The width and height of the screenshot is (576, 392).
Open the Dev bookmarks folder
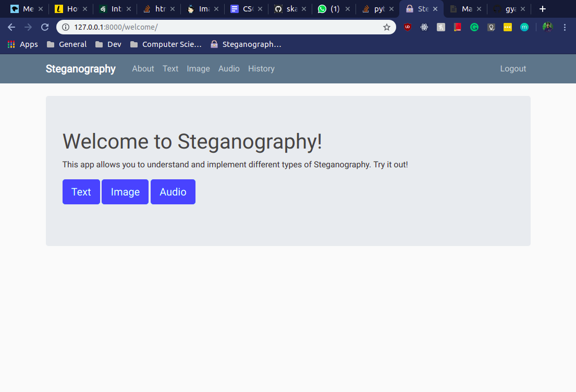pos(108,44)
